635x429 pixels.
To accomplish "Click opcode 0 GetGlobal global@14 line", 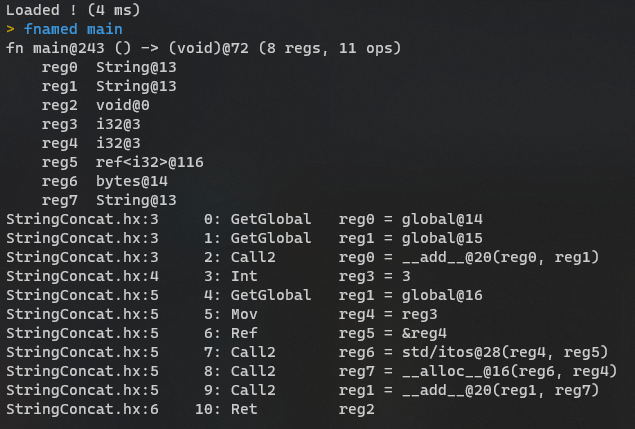I will 244,220.
